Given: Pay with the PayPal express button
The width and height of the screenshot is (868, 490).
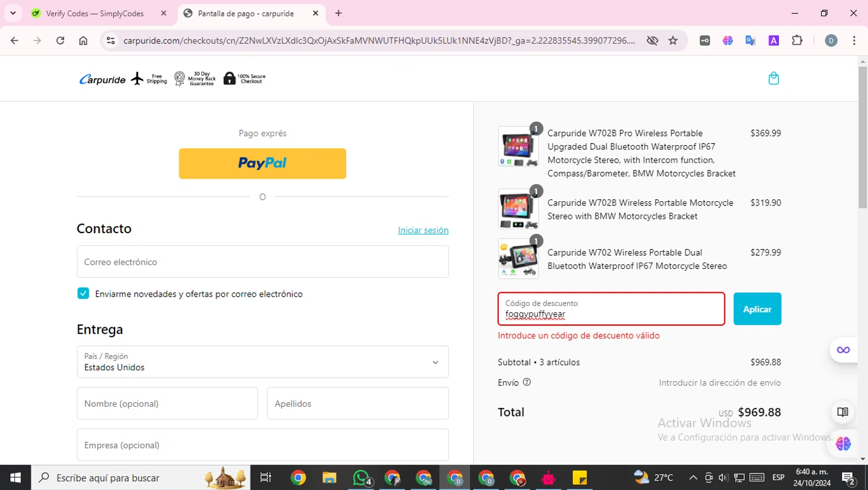Looking at the screenshot, I should point(262,163).
